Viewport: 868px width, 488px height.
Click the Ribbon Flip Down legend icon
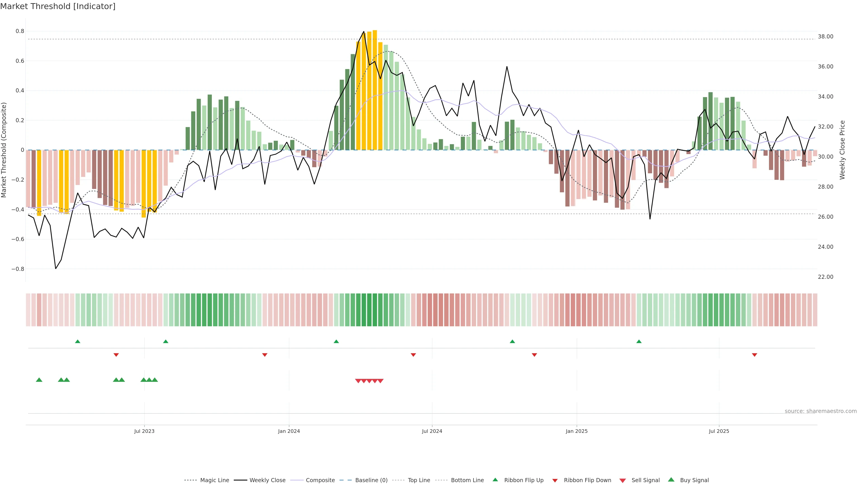[x=555, y=481]
